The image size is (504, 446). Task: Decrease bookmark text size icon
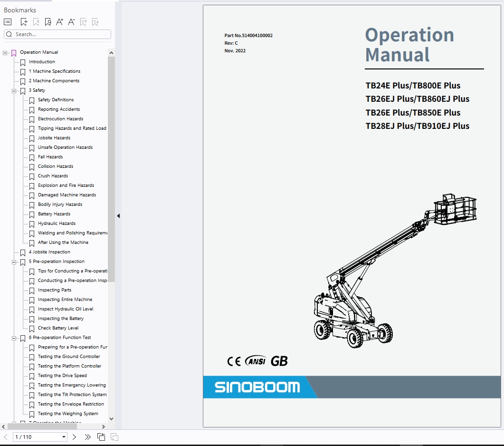pyautogui.click(x=71, y=22)
